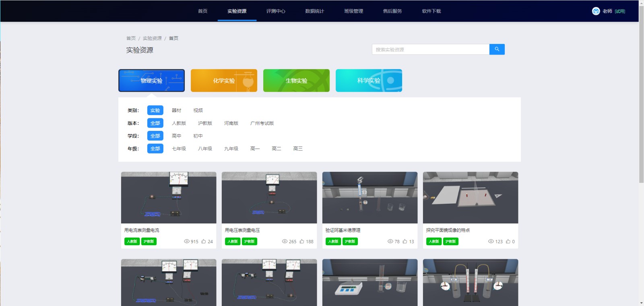Choose 高三 grade filter option
644x306 pixels.
[x=298, y=149]
